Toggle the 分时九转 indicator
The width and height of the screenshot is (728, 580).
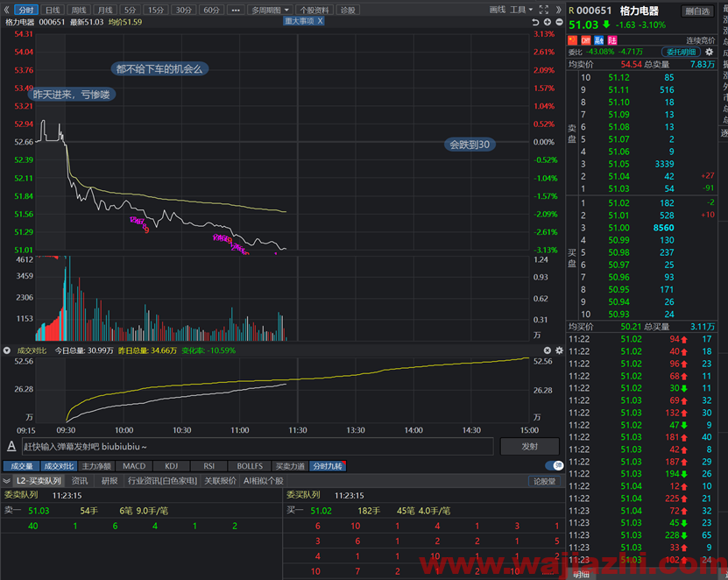(x=328, y=466)
